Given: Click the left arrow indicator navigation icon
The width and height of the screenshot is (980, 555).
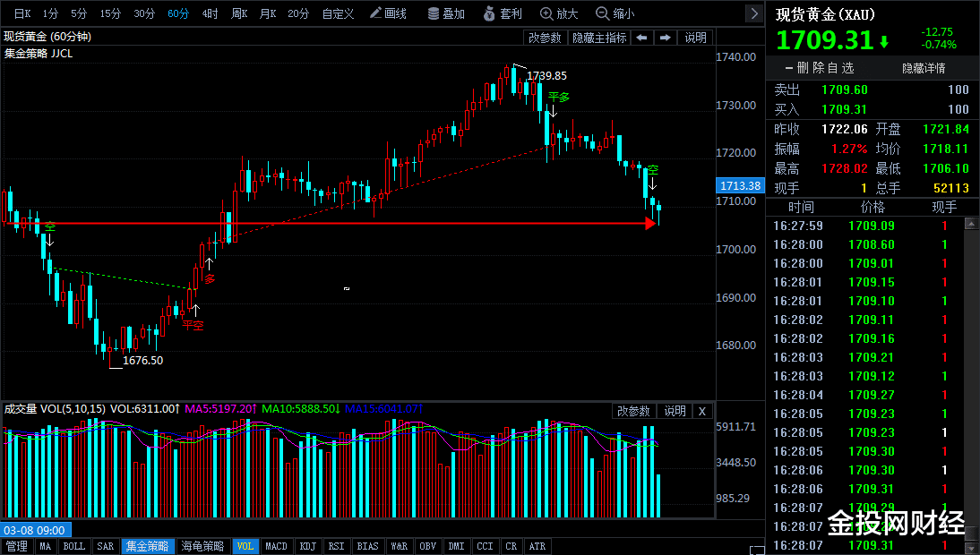Looking at the screenshot, I should click(x=641, y=38).
